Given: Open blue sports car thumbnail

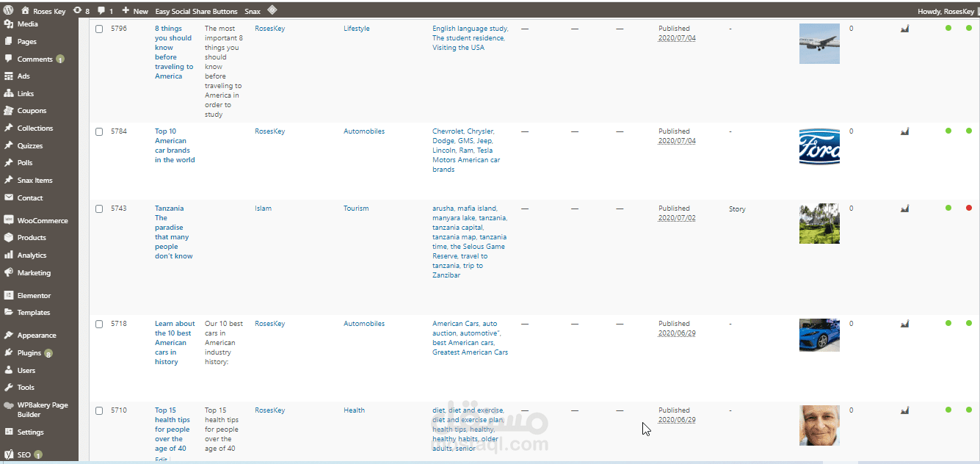Looking at the screenshot, I should tap(819, 336).
